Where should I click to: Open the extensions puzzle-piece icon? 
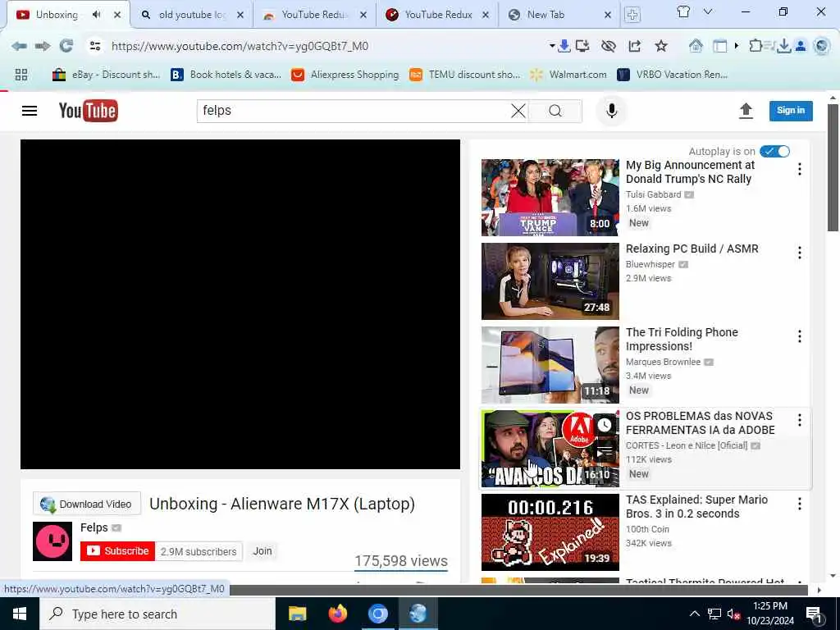coord(756,46)
